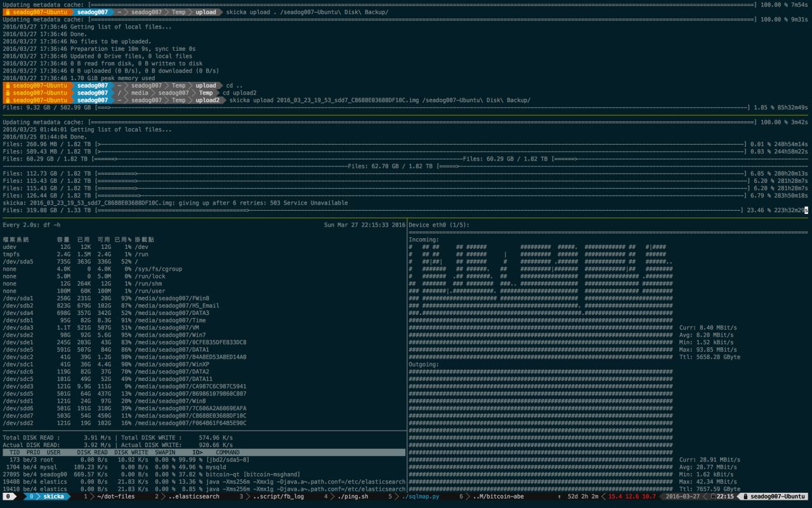The image size is (812, 508).
Task: Click the 'Every 2.0s: df -h' watch header
Action: (32, 225)
